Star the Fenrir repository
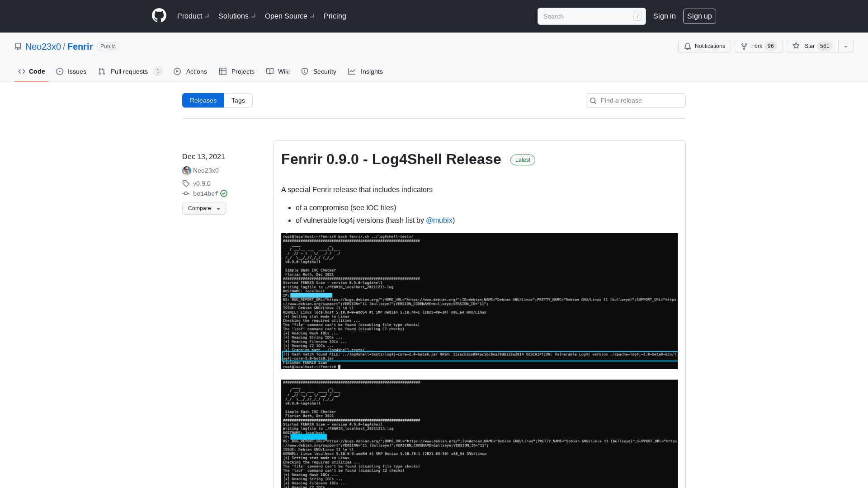This screenshot has width=868, height=488. (x=812, y=46)
